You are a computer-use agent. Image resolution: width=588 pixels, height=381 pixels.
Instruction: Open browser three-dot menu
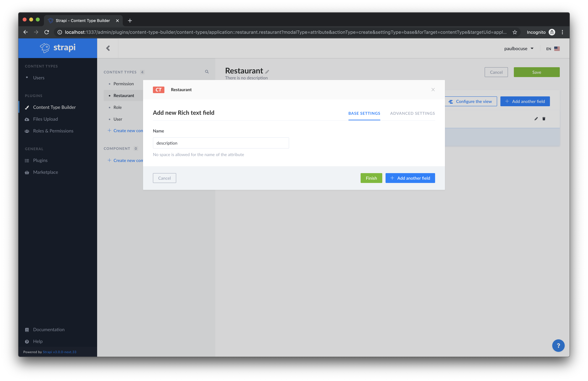click(x=562, y=32)
